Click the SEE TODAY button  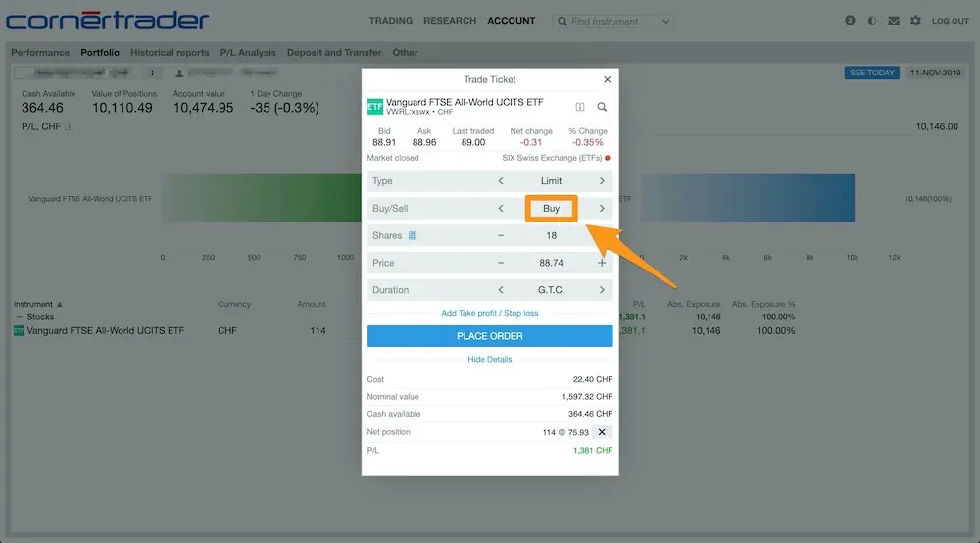coord(872,73)
